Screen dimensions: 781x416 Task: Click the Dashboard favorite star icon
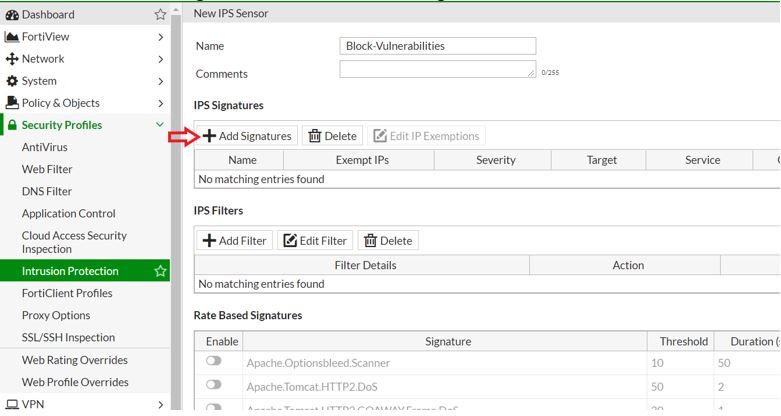click(x=160, y=15)
